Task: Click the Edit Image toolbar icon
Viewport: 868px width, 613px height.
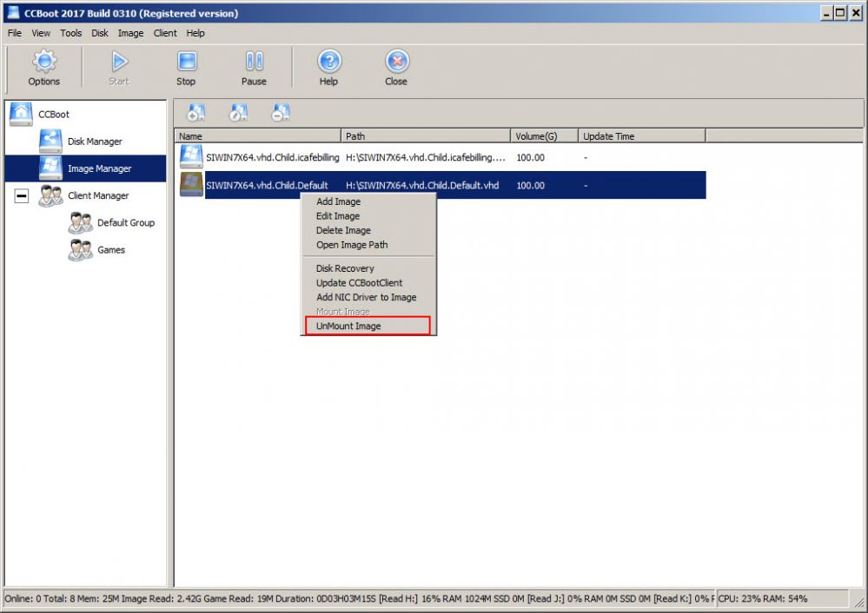Action: pos(239,112)
